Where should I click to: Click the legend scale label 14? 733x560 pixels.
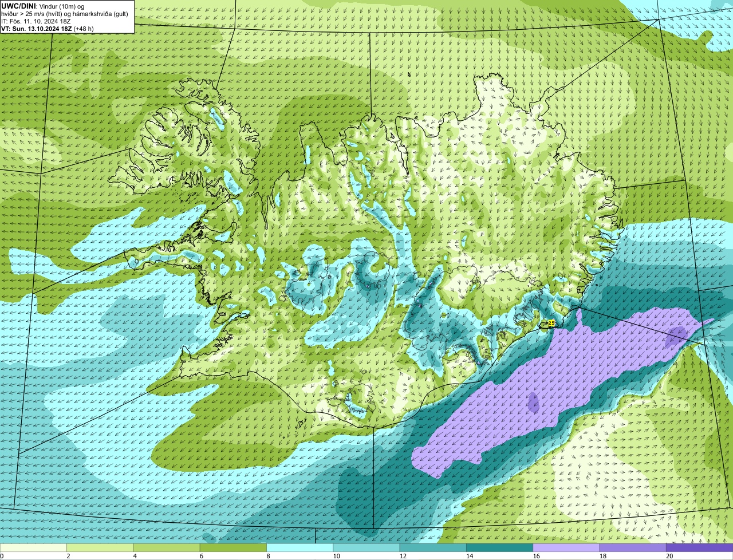[x=470, y=556]
